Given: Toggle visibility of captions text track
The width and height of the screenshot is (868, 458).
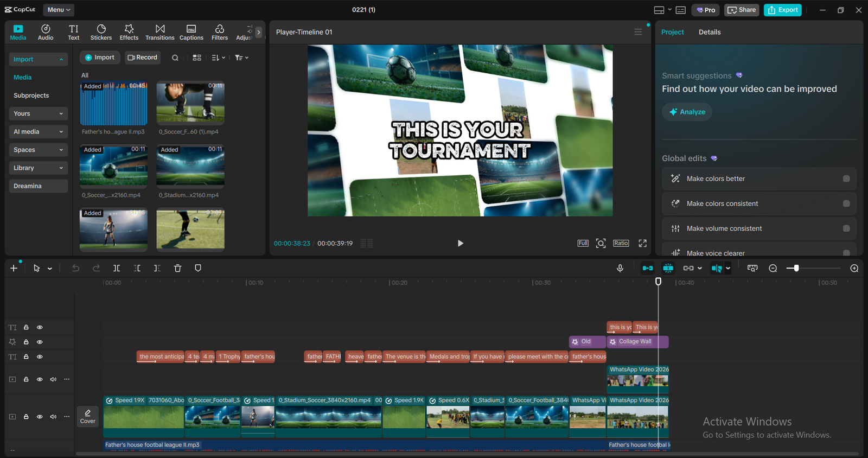Looking at the screenshot, I should click(x=40, y=357).
